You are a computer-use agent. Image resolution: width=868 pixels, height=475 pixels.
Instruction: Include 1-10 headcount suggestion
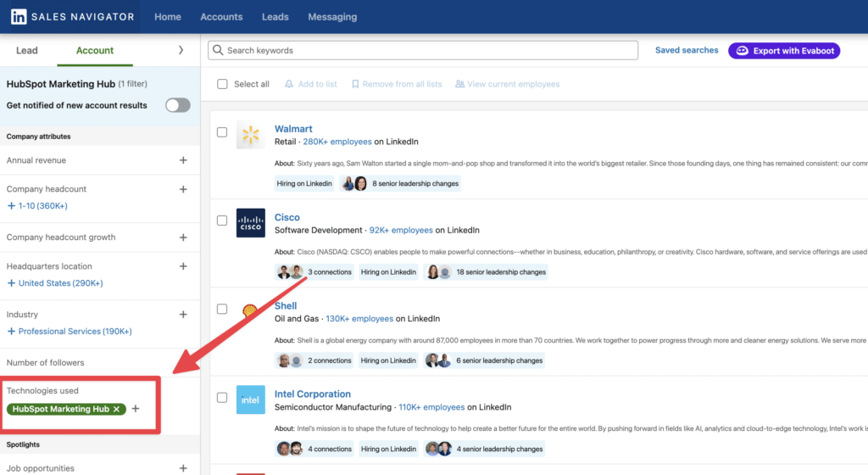(x=37, y=206)
